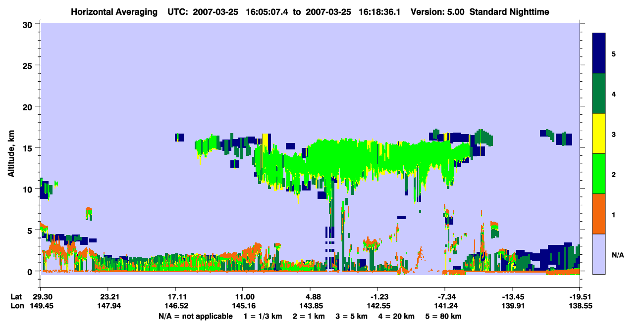The width and height of the screenshot is (644, 330).
Task: Click the dark green 4 colorbar segment
Action: tap(599, 94)
